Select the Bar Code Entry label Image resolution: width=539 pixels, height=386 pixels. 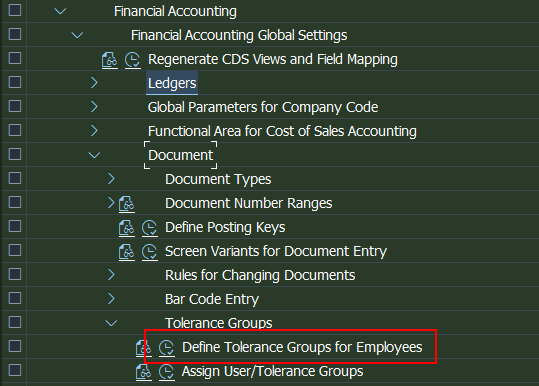point(212,299)
